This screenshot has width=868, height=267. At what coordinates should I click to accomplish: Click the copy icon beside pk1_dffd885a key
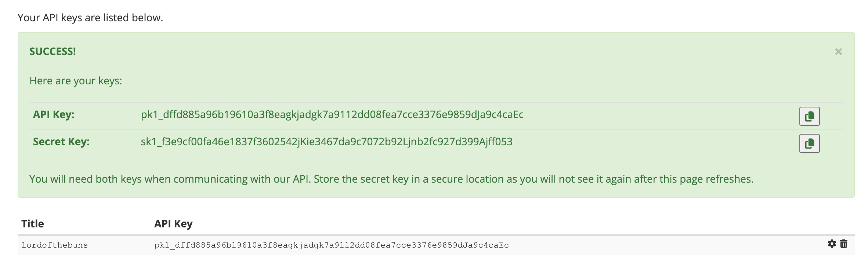point(809,115)
